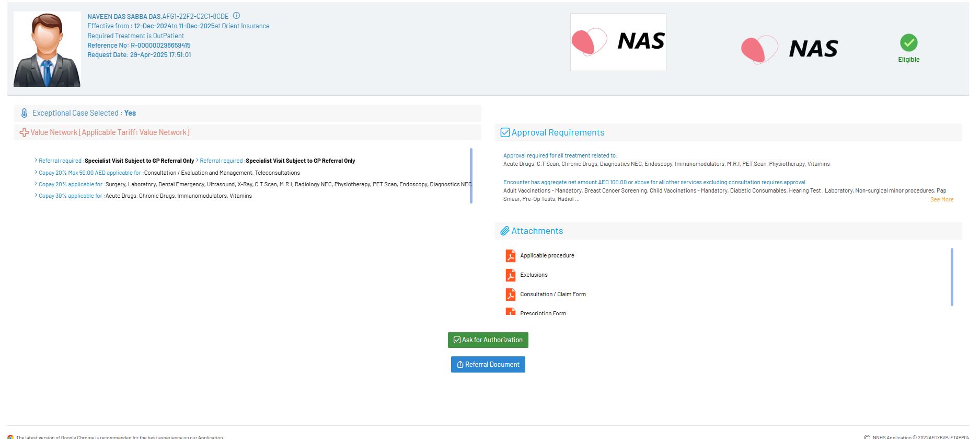This screenshot has height=439, width=980.
Task: Click the thermometer icon beside Exceptional Case
Action: click(x=24, y=113)
